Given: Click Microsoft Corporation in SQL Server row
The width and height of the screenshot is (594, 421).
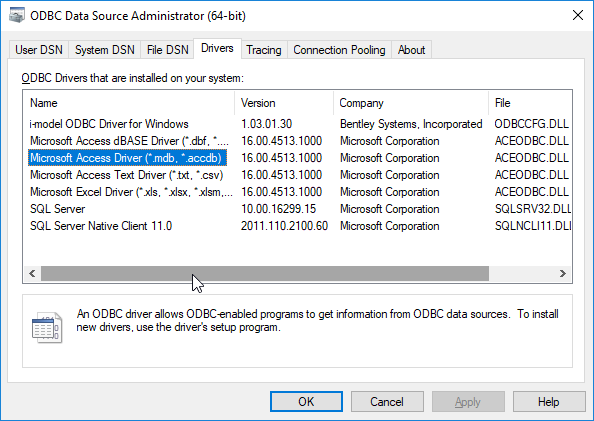Looking at the screenshot, I should point(389,209).
